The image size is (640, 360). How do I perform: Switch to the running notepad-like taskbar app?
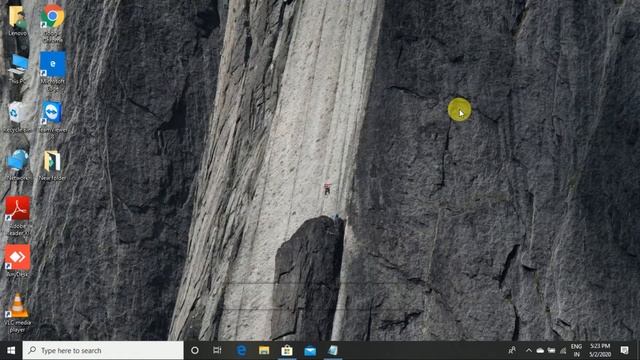coord(333,351)
